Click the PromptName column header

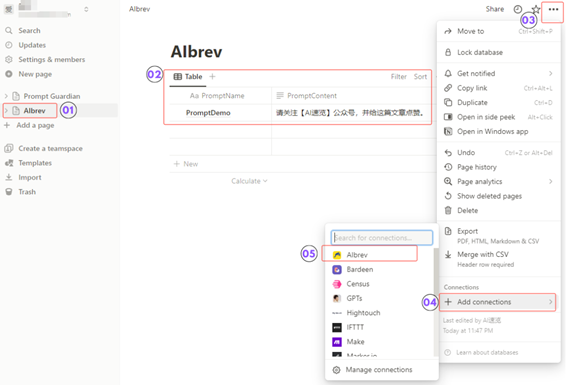(220, 96)
